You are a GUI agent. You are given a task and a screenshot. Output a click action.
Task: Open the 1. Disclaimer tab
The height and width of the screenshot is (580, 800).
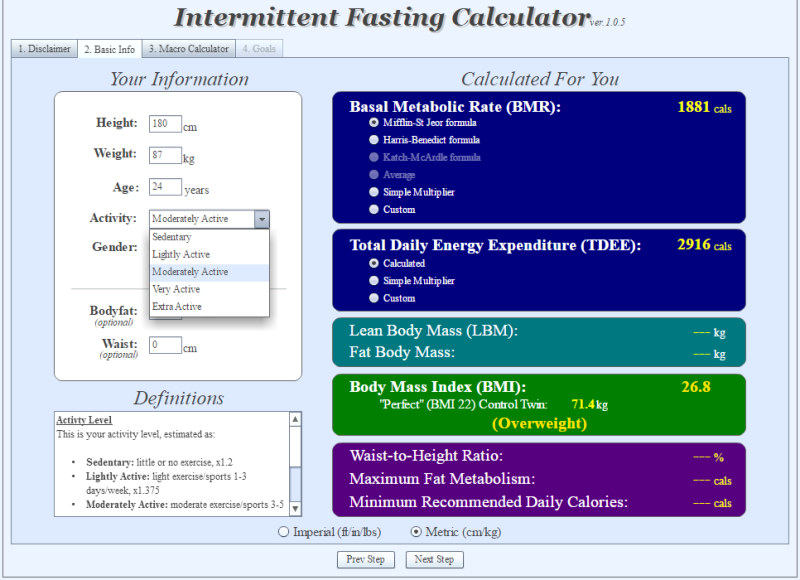(x=44, y=49)
